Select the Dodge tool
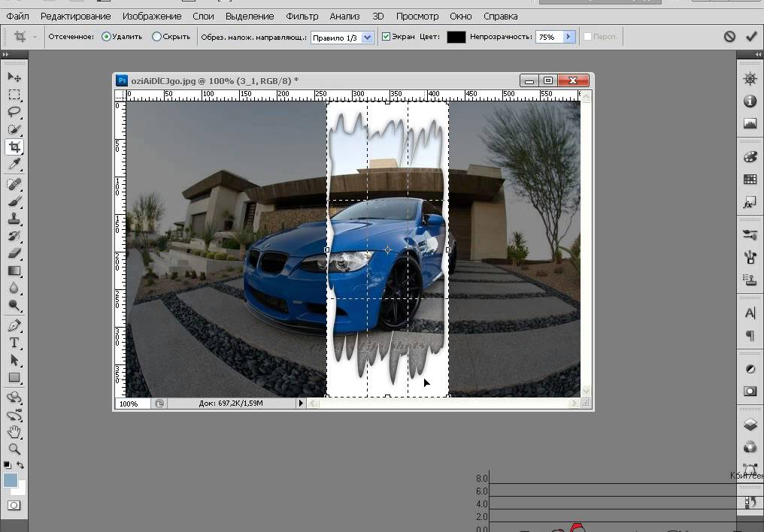 pos(14,306)
